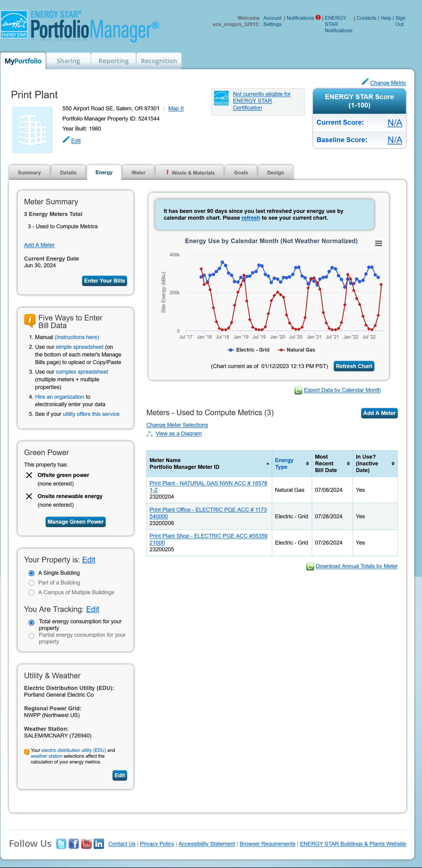Open Hire an organization link

pos(60,397)
